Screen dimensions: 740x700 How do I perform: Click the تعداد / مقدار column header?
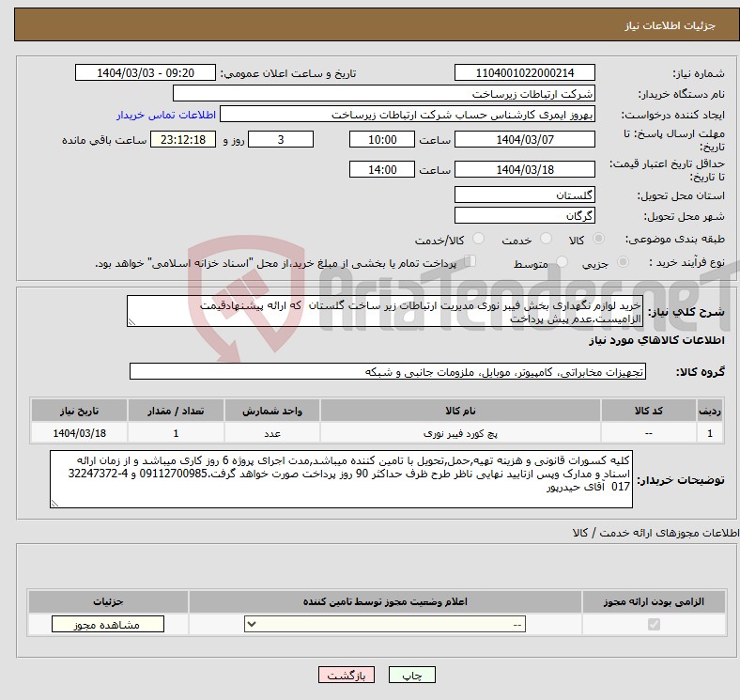176,411
